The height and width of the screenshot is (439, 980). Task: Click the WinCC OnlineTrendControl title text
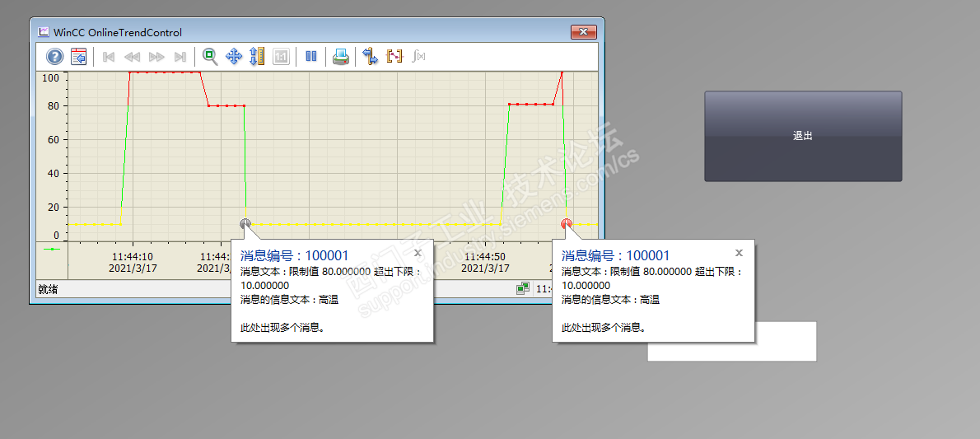(x=118, y=32)
